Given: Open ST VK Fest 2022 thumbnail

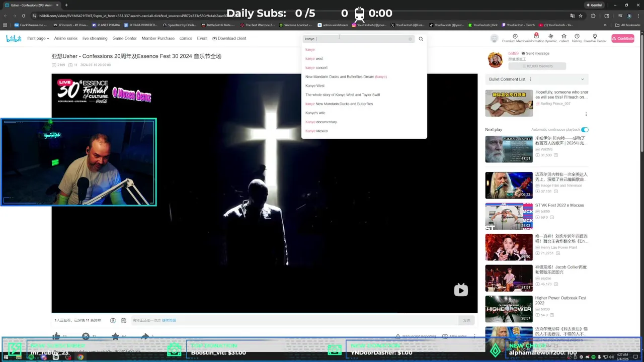Looking at the screenshot, I should (509, 216).
